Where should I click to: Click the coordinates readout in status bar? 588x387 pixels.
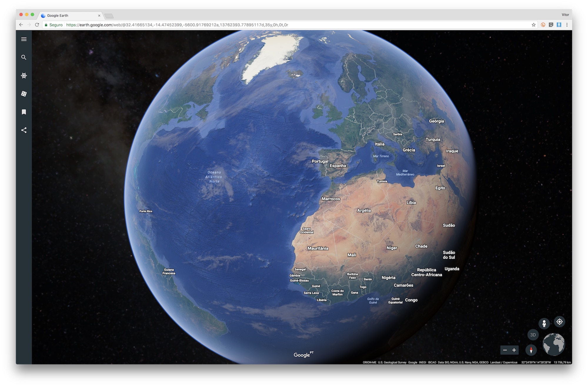click(x=536, y=362)
